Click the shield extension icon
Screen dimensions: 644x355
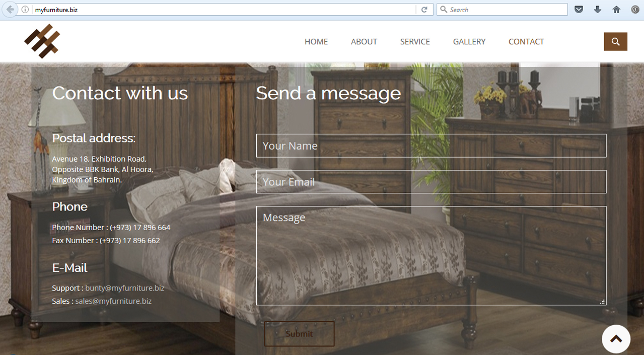coord(635,10)
